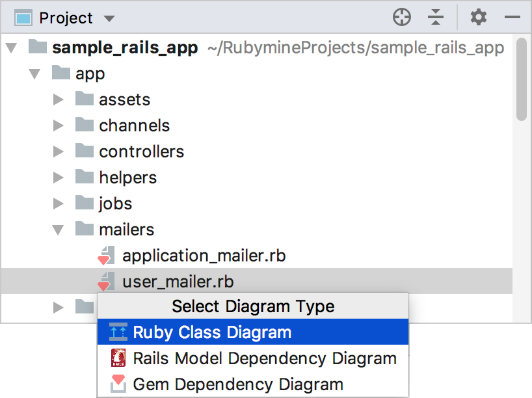Image resolution: width=532 pixels, height=398 pixels.
Task: Hide the Project tool window with minus icon
Action: coord(512,17)
